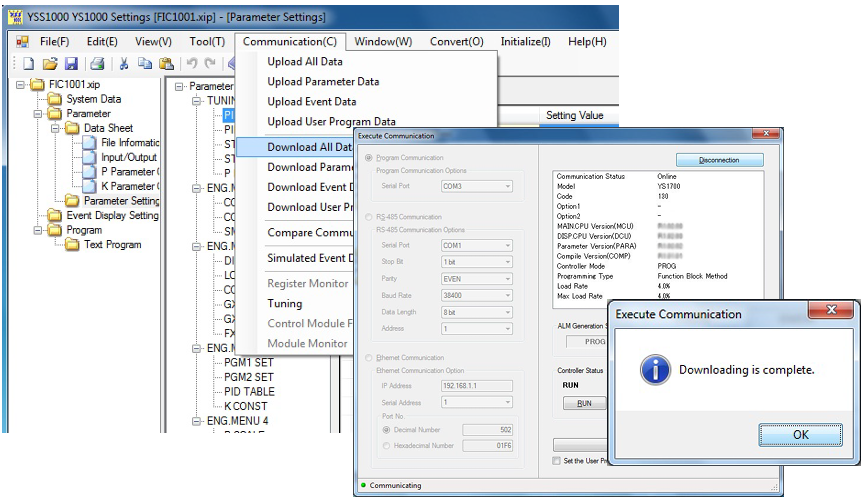Open the COM3 Serial Port dropdown
Image resolution: width=867 pixels, height=502 pixels.
pos(476,186)
